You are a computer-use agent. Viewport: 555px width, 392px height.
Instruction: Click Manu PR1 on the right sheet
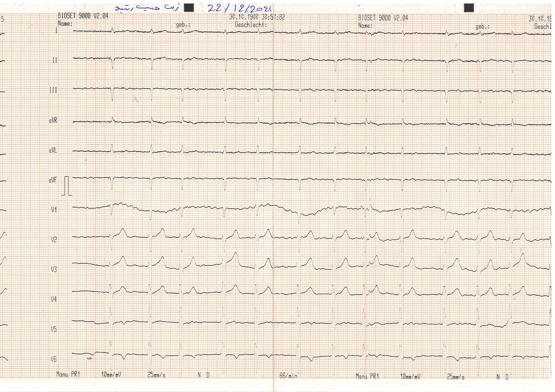367,376
